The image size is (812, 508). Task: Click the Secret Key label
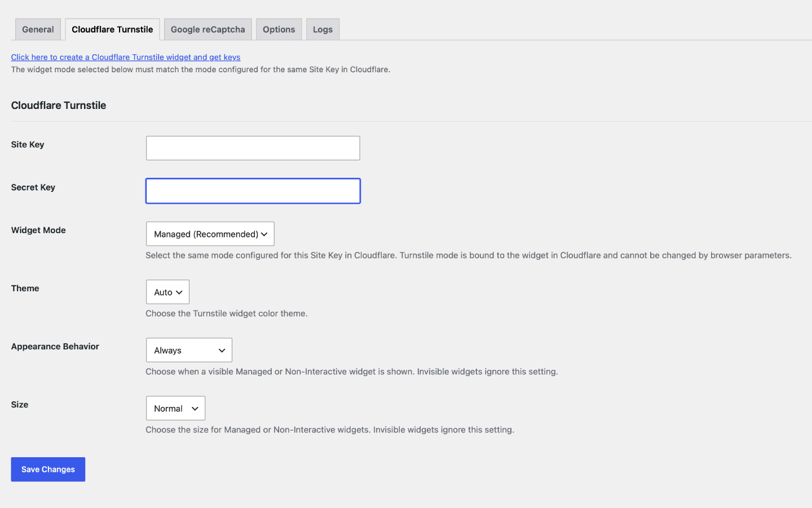click(x=33, y=187)
